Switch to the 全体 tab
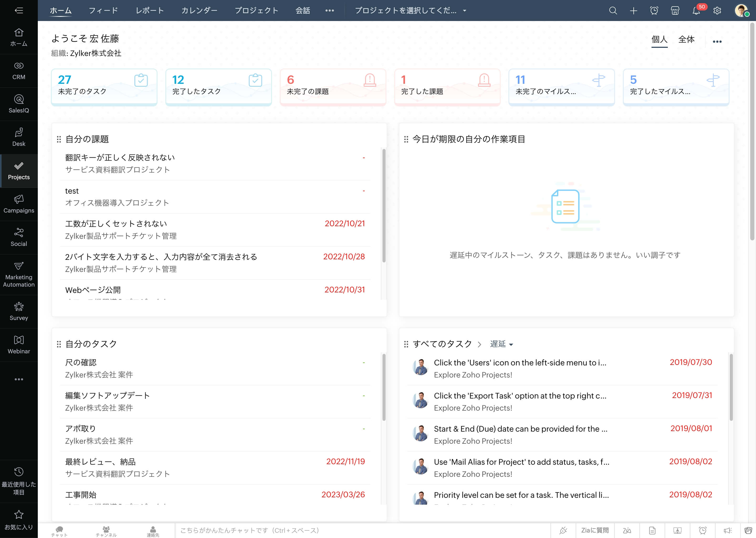Viewport: 756px width, 538px height. point(686,39)
